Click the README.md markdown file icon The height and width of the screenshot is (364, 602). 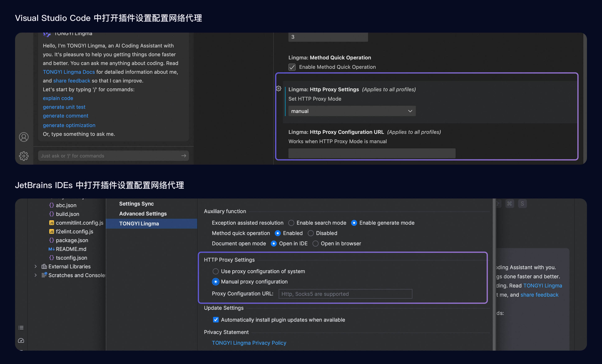(x=52, y=249)
